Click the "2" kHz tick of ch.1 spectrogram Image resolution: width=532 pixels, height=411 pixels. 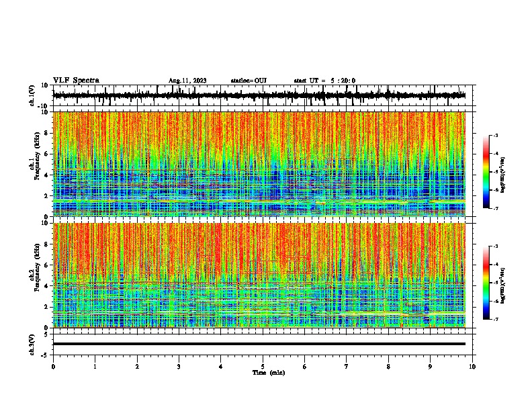click(x=46, y=196)
